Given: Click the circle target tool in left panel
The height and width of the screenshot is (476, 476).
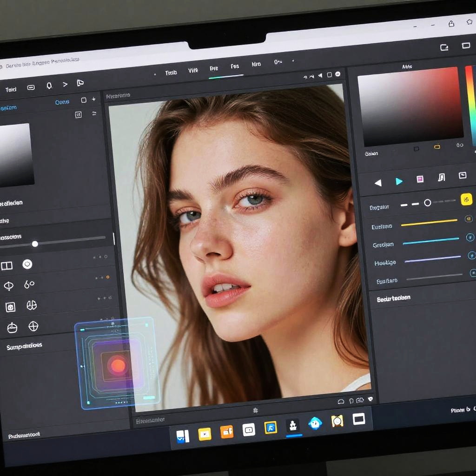Looking at the screenshot, I should point(27,264).
